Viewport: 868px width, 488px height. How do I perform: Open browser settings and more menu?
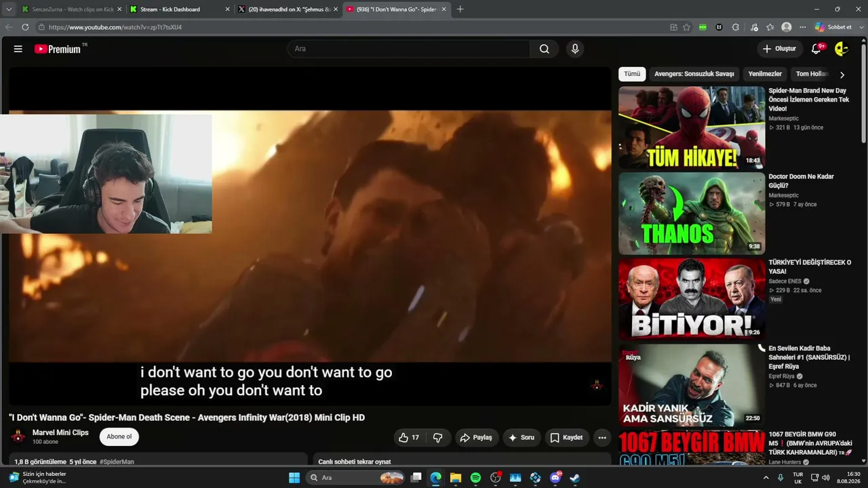[803, 27]
